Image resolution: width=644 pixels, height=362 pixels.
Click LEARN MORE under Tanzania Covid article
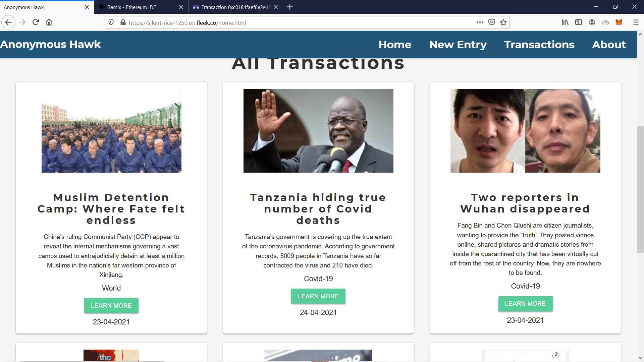[x=318, y=296]
